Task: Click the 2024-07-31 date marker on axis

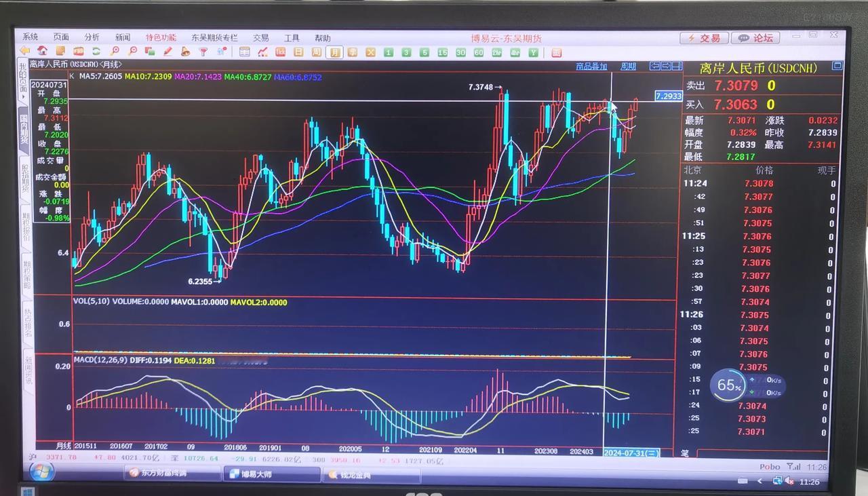Action: tap(631, 453)
